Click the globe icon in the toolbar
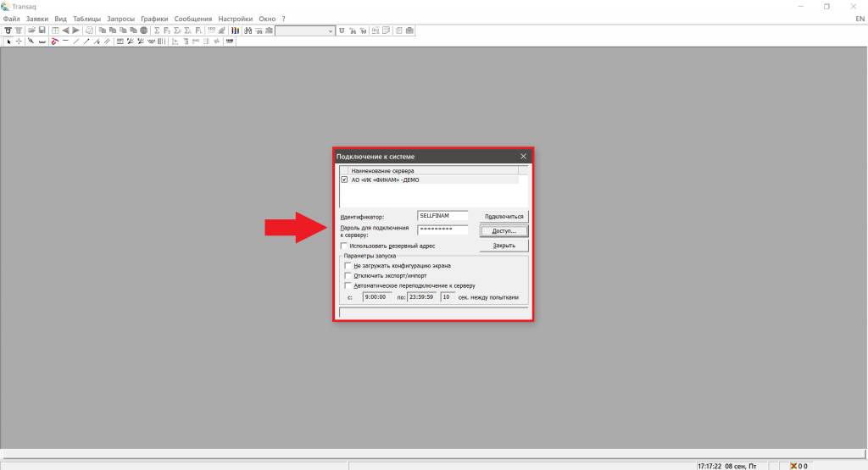This screenshot has width=868, height=470. [x=143, y=30]
